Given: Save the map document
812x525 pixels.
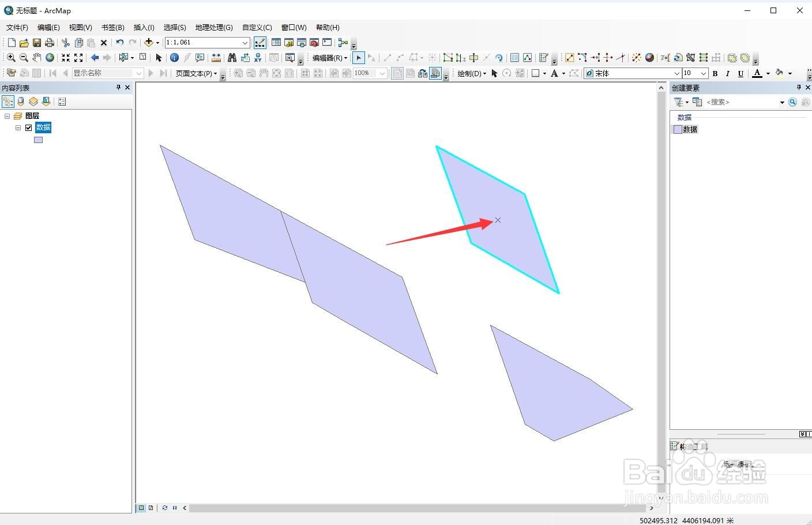Looking at the screenshot, I should pos(37,43).
